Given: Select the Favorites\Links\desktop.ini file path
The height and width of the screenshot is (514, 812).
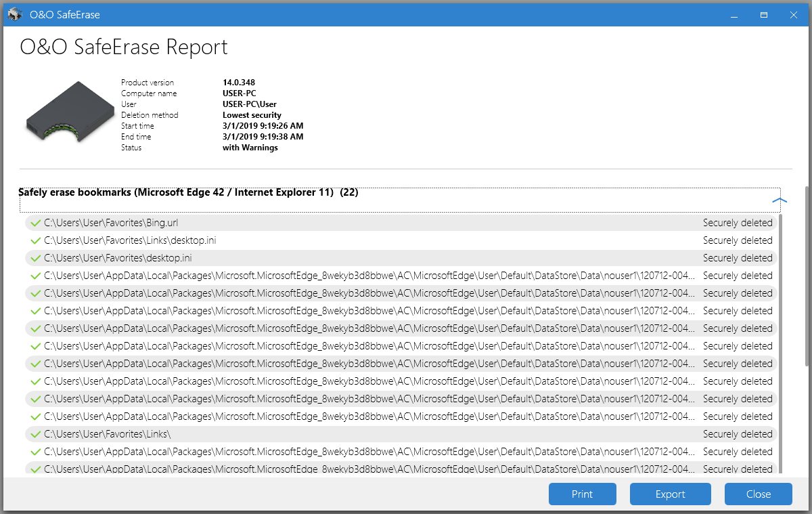Looking at the screenshot, I should tap(130, 240).
